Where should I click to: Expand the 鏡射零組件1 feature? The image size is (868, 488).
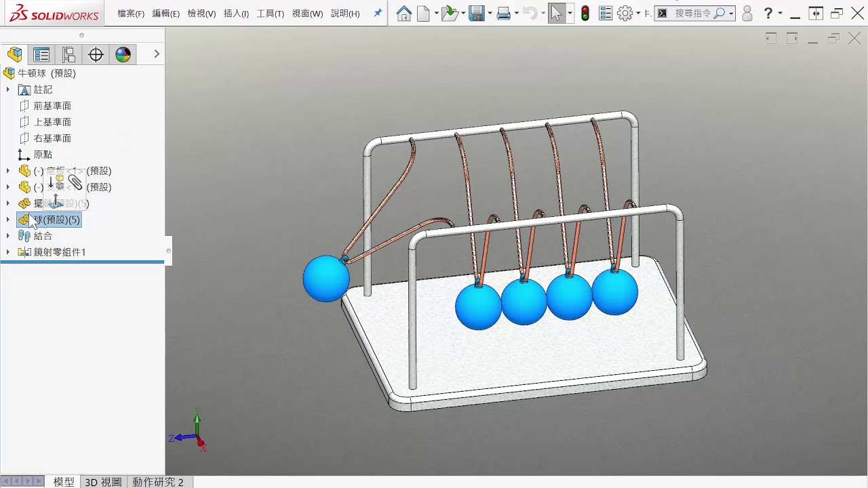click(8, 252)
